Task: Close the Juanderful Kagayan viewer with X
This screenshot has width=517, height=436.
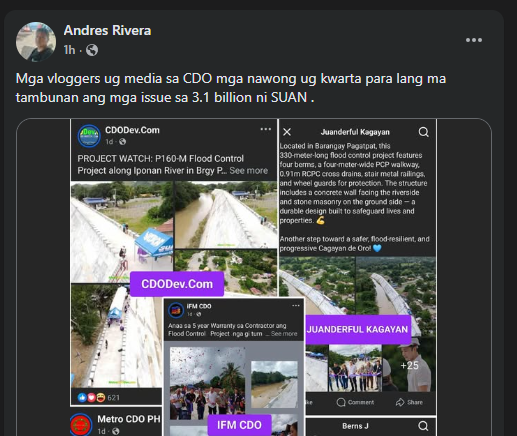Action: [287, 132]
